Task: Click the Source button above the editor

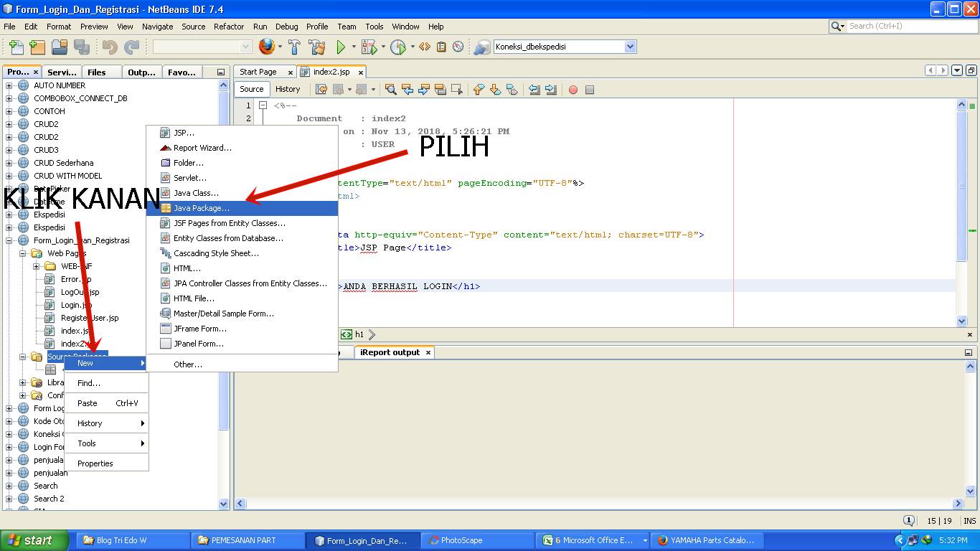Action: pyautogui.click(x=251, y=88)
